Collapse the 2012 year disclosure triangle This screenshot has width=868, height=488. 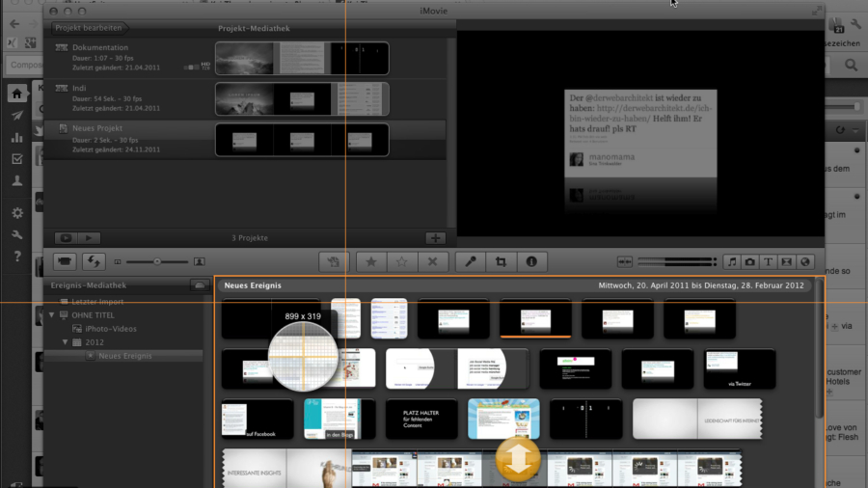point(66,342)
